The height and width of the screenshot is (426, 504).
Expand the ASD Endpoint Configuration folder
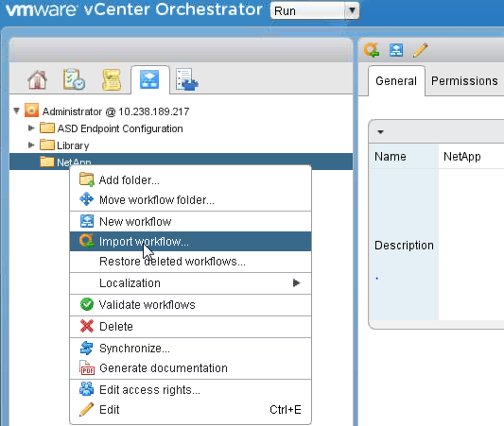pyautogui.click(x=31, y=128)
